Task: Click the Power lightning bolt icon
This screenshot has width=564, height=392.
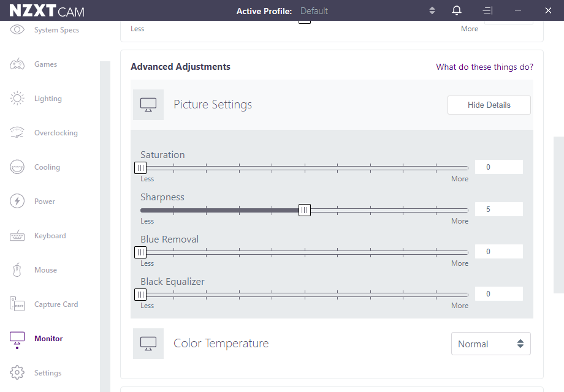Action: tap(17, 202)
